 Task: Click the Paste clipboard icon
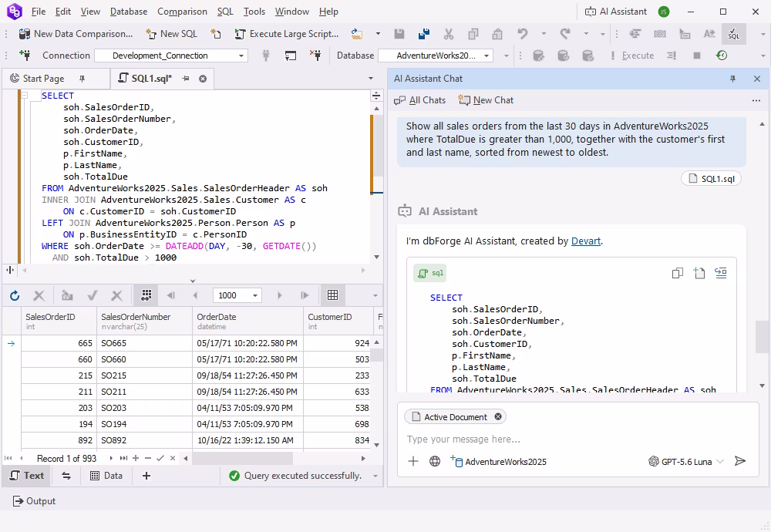[x=497, y=34]
